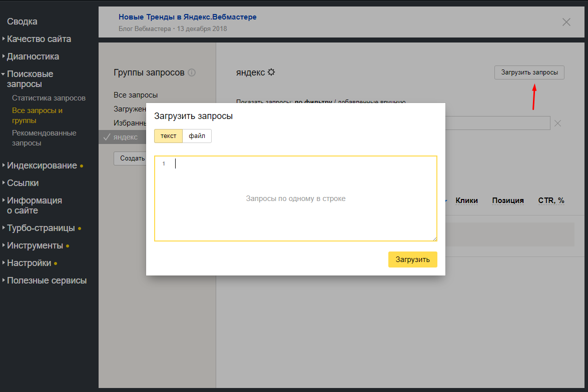Viewport: 588px width, 392px height.
Task: Open Рекомендованные запросы page
Action: click(44, 138)
